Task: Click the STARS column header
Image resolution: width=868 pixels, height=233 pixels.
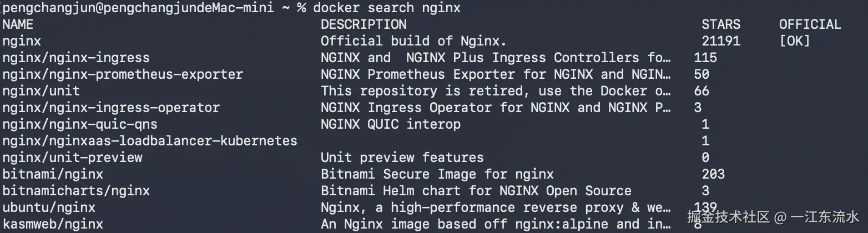Action: coord(720,24)
